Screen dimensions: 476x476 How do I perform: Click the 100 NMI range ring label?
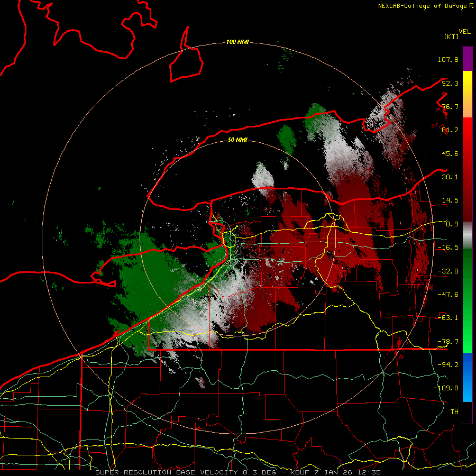tap(237, 42)
